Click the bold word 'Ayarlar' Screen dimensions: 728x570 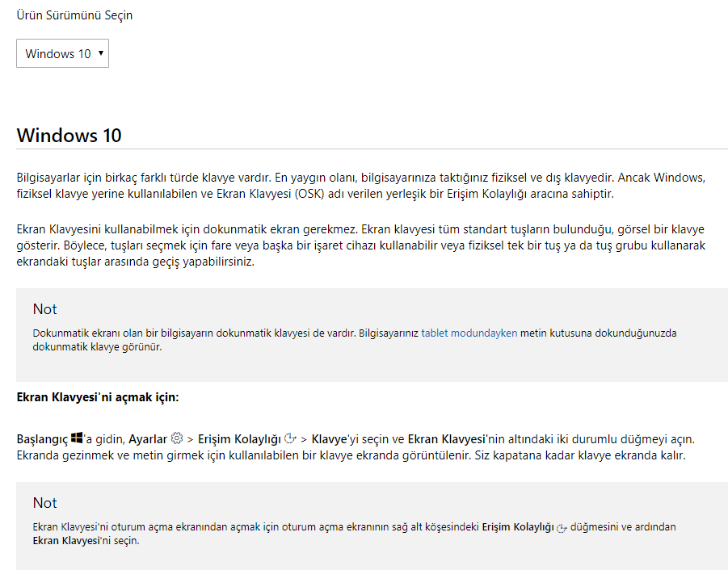[x=148, y=438]
